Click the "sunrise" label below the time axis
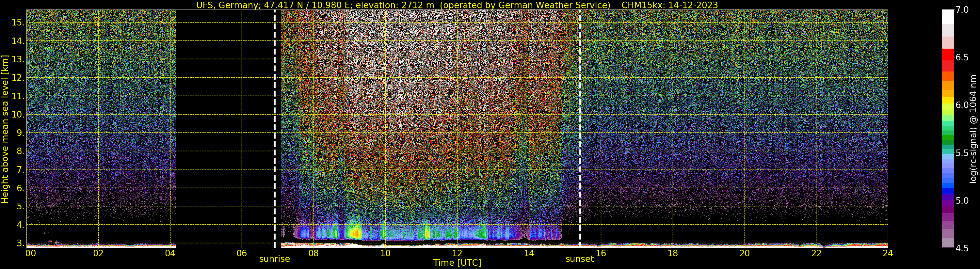Viewport: 980px width, 269px height. (274, 259)
